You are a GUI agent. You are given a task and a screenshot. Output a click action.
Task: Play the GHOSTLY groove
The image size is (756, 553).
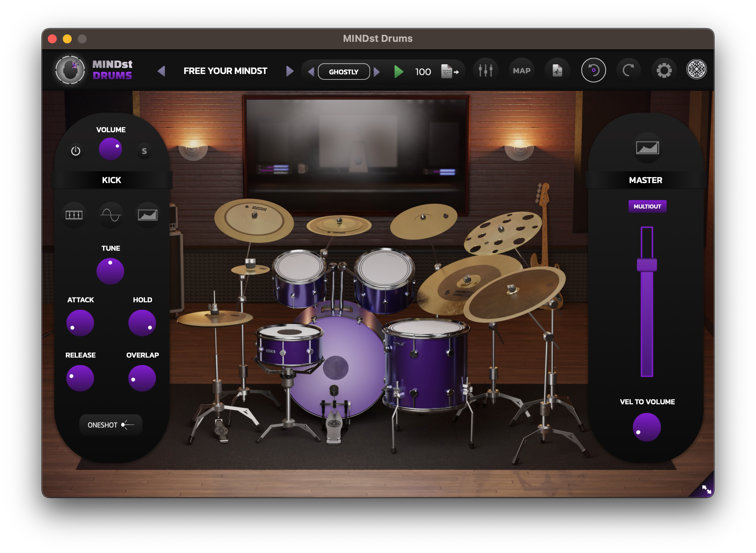399,71
